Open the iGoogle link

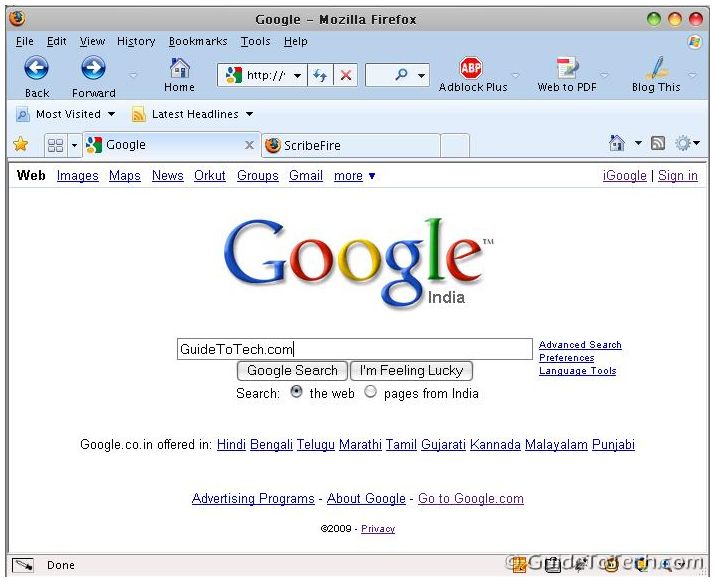click(x=624, y=176)
